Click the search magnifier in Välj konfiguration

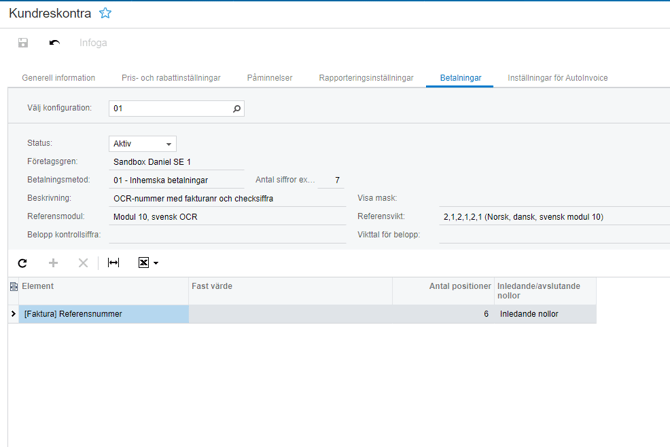237,108
